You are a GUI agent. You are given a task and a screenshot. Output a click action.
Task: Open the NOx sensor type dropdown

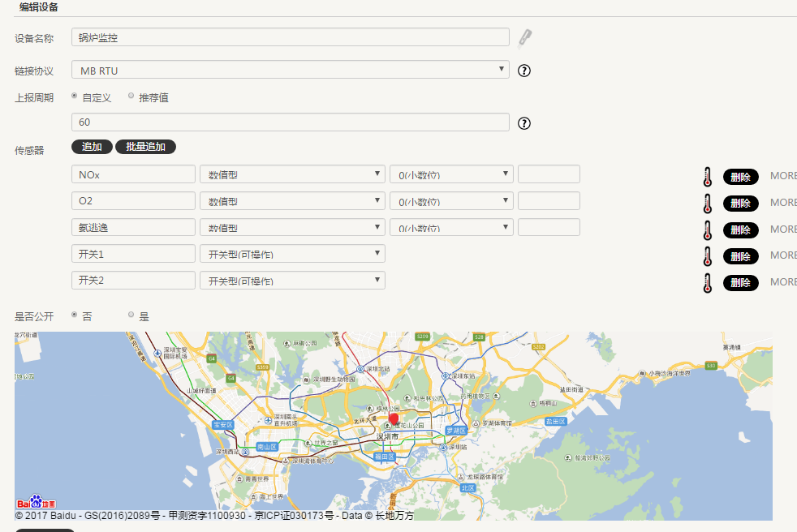292,174
